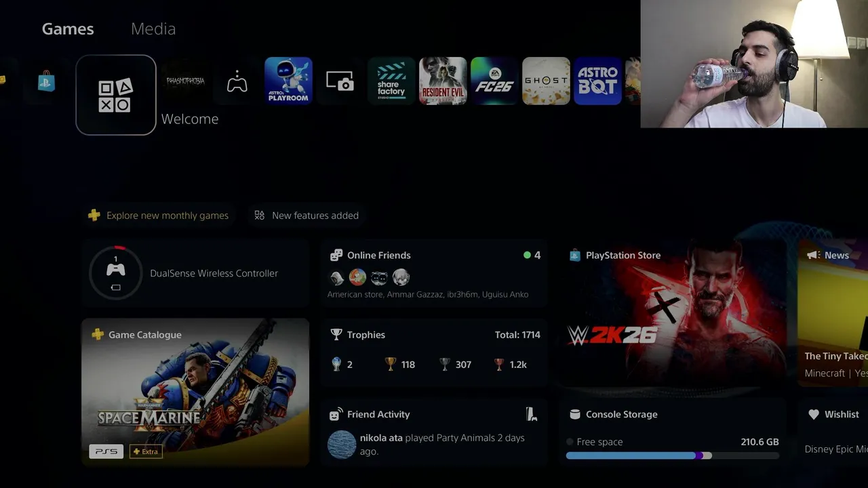Open the Wishlist card
The height and width of the screenshot is (488, 868).
pyautogui.click(x=833, y=432)
